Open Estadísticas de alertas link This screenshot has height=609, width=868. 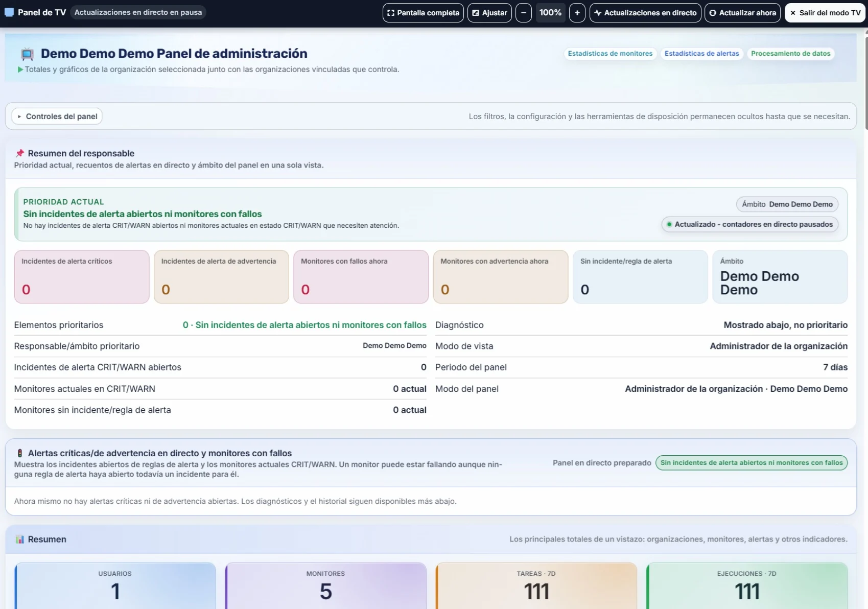(x=701, y=54)
